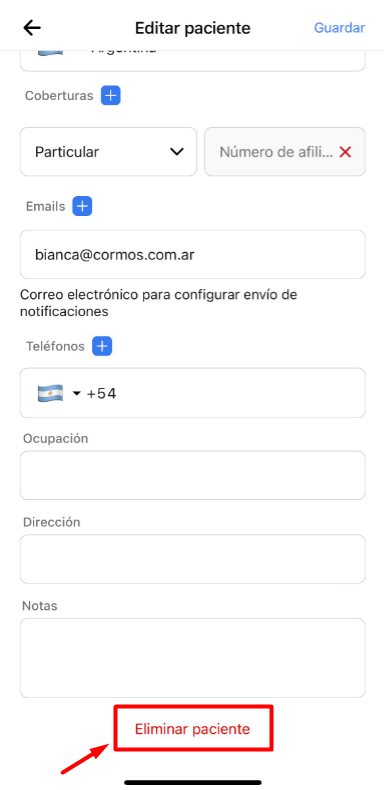The image size is (384, 790).
Task: Open the Particular coverage dropdown
Action: [108, 152]
